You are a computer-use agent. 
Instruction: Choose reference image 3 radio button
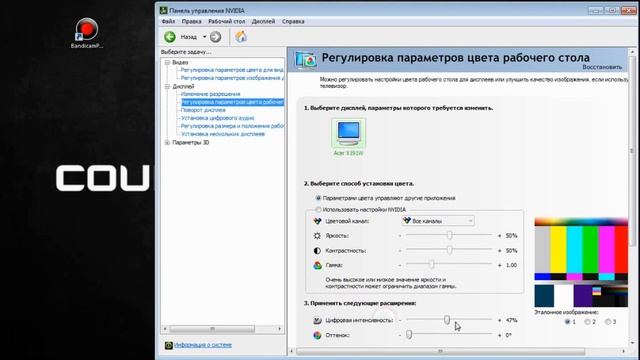click(x=608, y=322)
